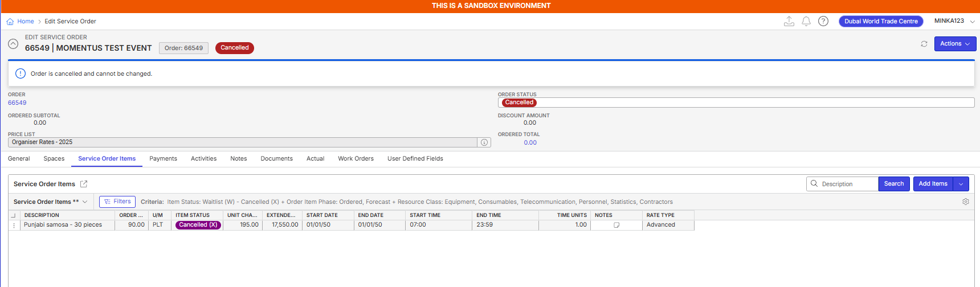The width and height of the screenshot is (980, 287).
Task: Open the User Defined Fields tab
Action: [x=415, y=159]
